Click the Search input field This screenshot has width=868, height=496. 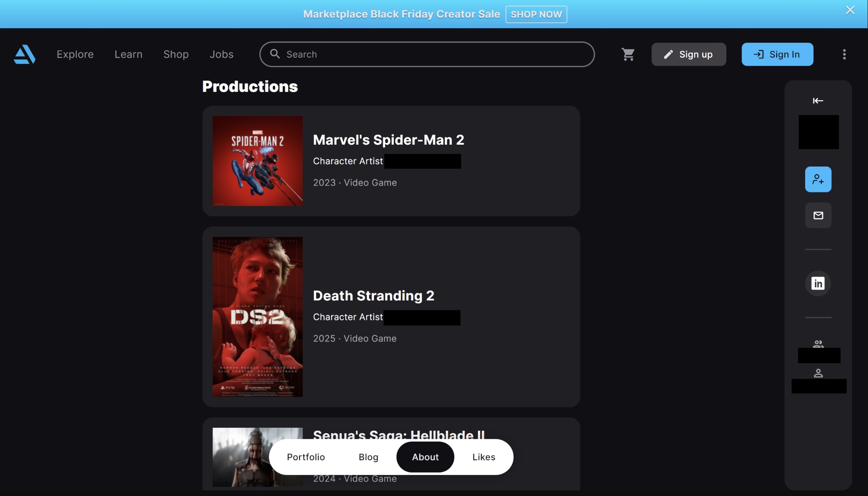click(427, 54)
